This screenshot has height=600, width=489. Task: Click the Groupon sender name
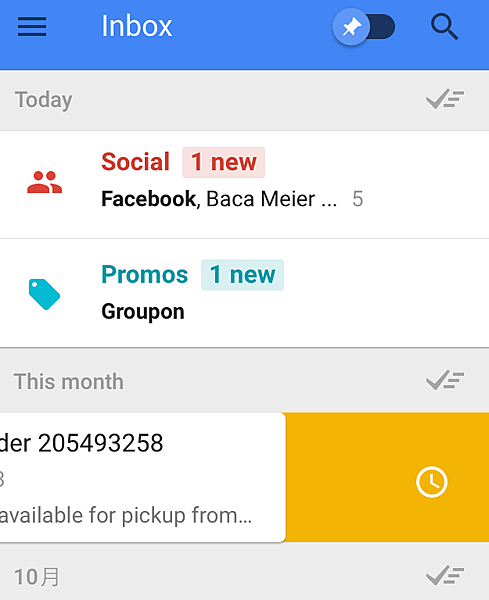pyautogui.click(x=143, y=311)
